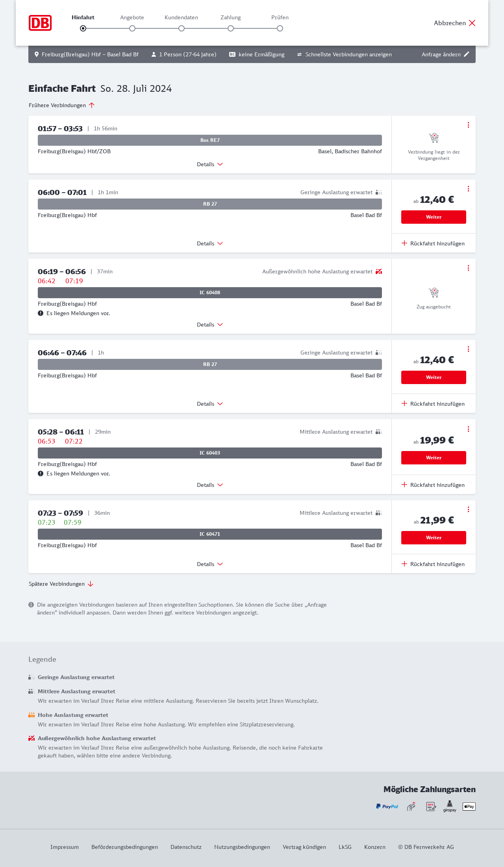The width and height of the screenshot is (504, 867).
Task: Expand Details for the Bus RE7 connection
Action: tap(210, 164)
